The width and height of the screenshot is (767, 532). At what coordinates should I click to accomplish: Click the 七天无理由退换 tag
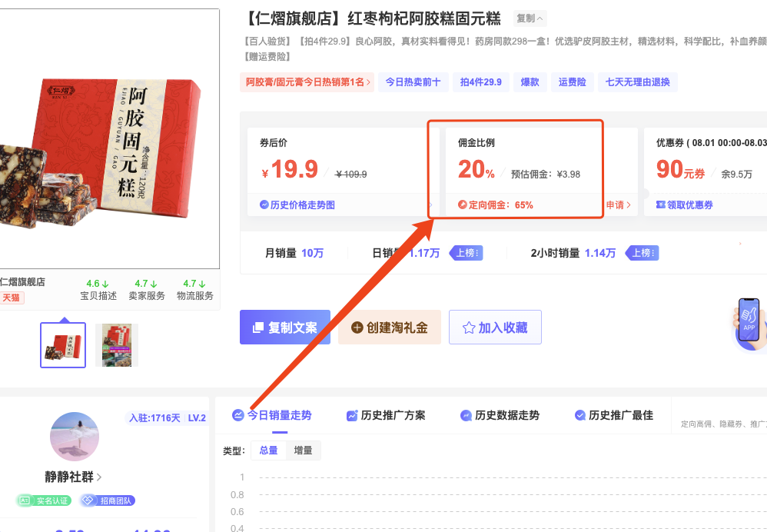[x=637, y=82]
